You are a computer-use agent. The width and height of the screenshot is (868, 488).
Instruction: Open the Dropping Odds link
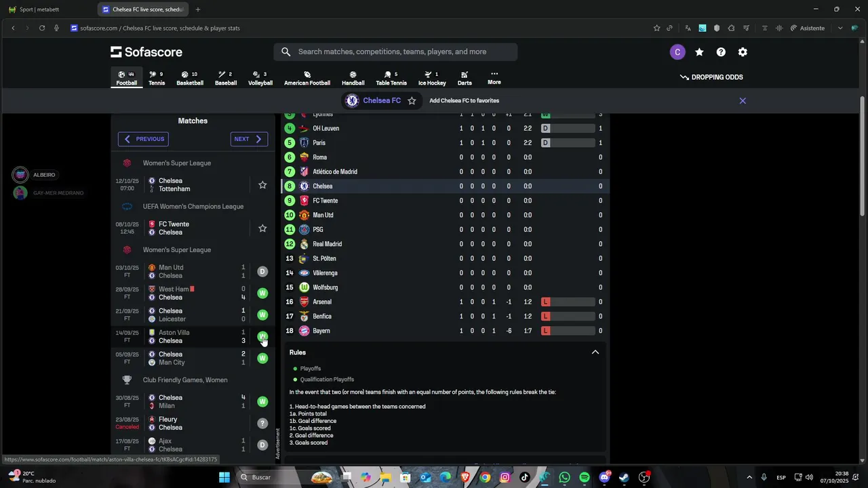point(711,77)
